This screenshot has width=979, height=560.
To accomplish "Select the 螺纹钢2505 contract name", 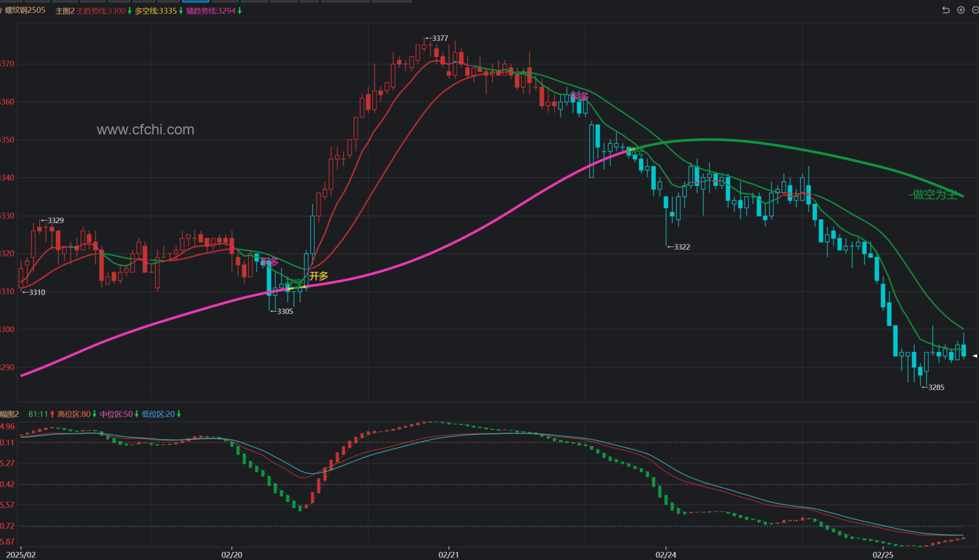I will pos(25,11).
